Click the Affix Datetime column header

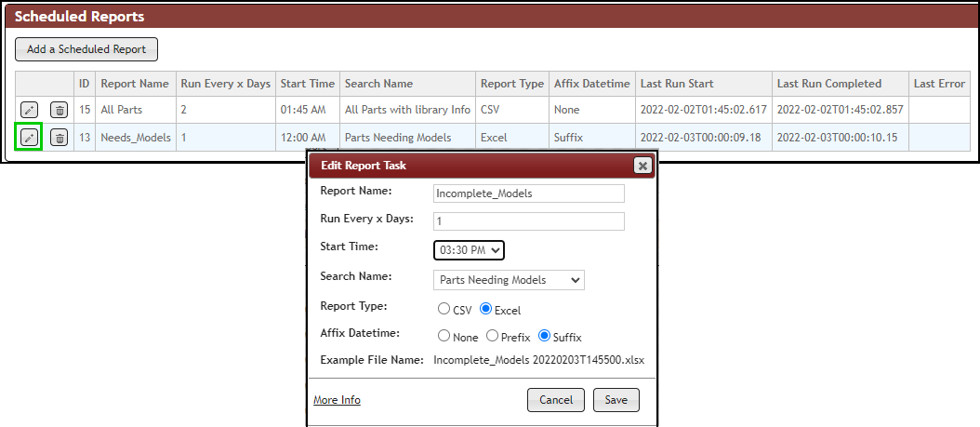(592, 84)
